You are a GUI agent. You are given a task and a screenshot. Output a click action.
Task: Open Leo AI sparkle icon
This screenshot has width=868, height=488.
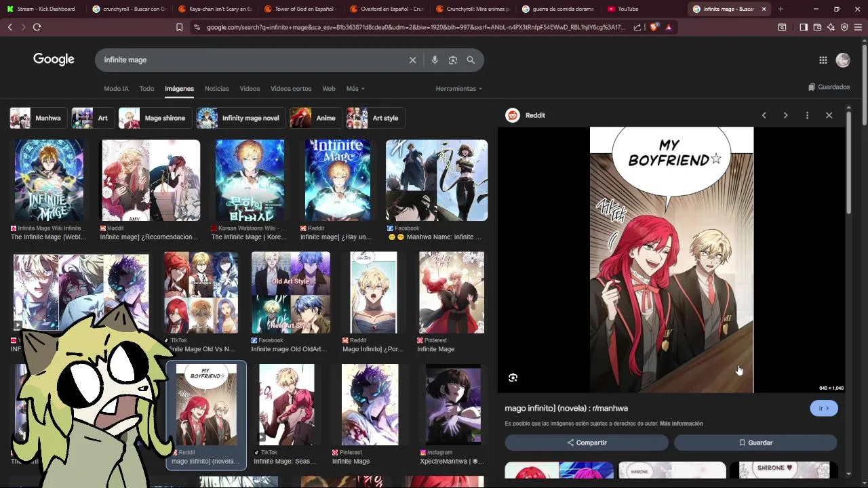click(x=831, y=27)
